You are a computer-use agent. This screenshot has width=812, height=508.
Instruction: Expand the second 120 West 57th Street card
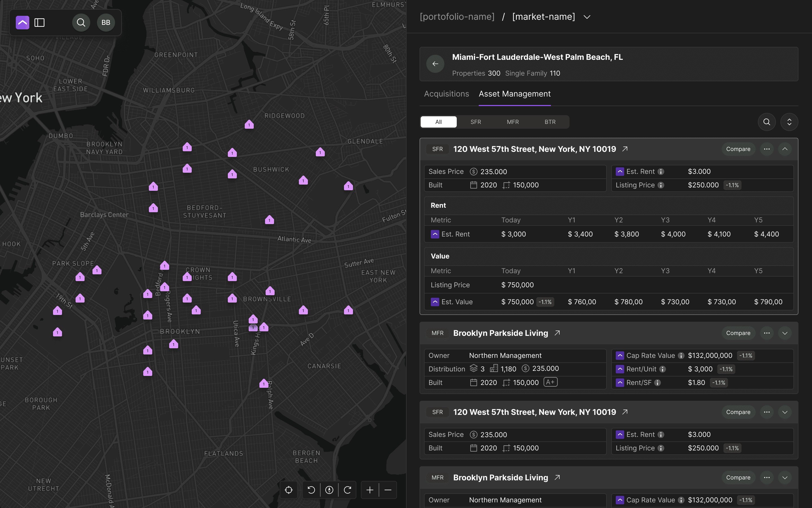785,412
